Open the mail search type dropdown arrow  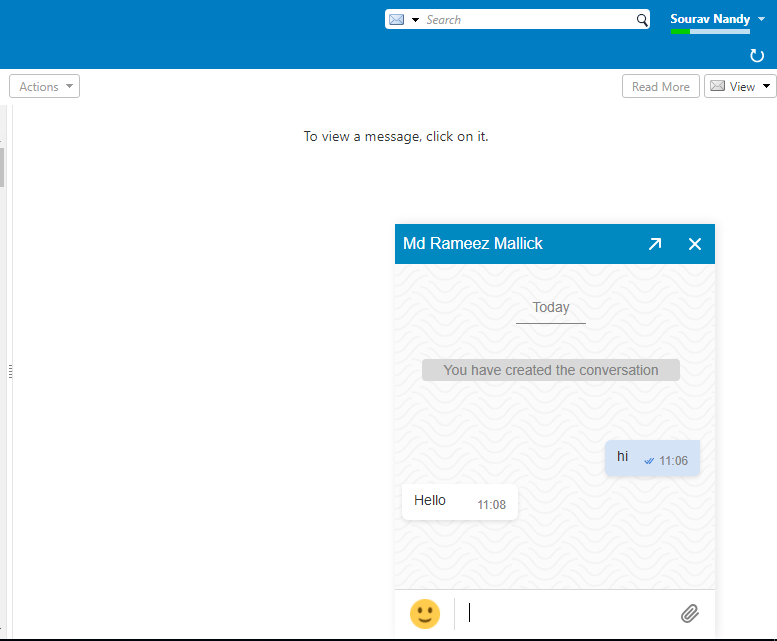click(x=416, y=20)
